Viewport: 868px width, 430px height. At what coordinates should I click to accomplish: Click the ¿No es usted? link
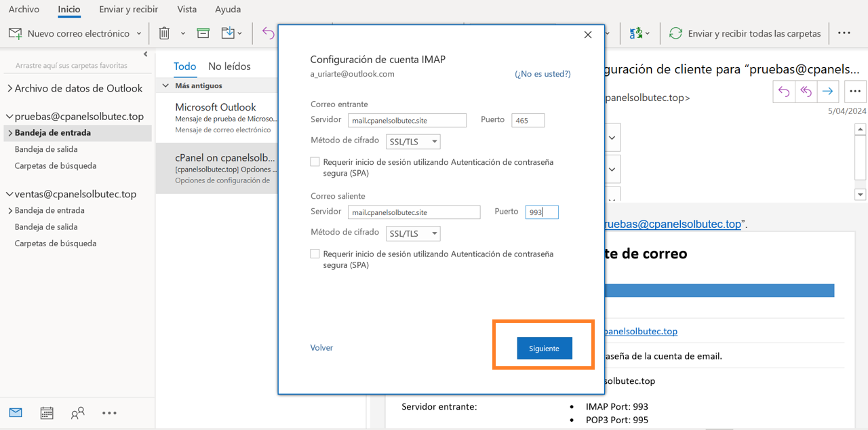pos(542,74)
